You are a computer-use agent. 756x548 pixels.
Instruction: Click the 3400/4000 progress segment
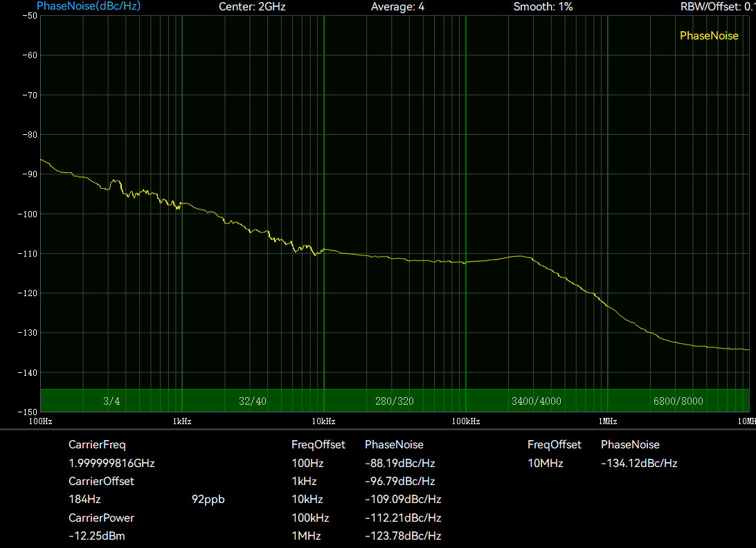[536, 401]
